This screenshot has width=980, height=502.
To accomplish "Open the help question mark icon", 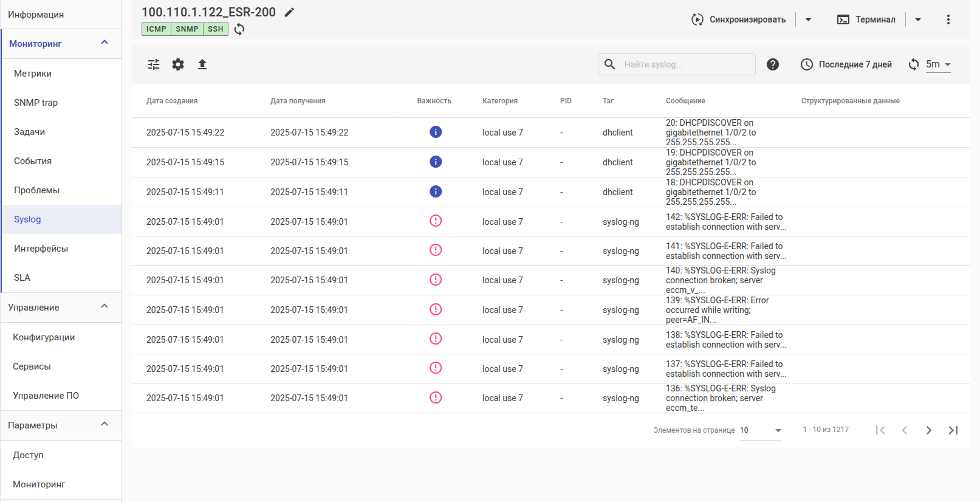I will (773, 64).
